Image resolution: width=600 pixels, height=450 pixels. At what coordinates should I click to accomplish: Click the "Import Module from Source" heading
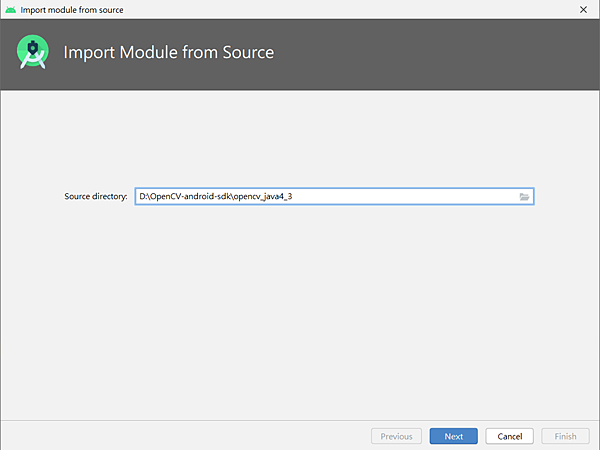168,52
